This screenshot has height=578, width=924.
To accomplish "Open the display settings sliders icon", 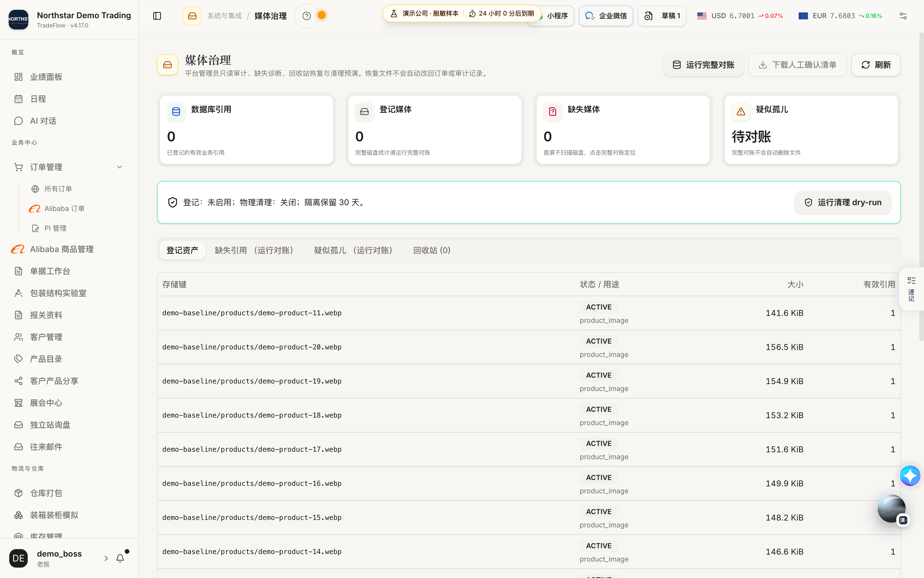I will [x=903, y=16].
